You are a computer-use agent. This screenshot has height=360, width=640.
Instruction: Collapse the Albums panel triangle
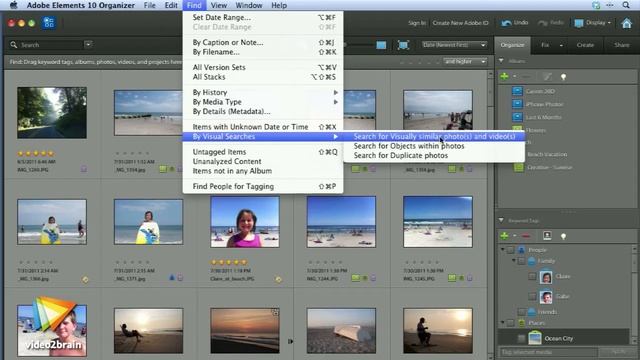click(501, 61)
